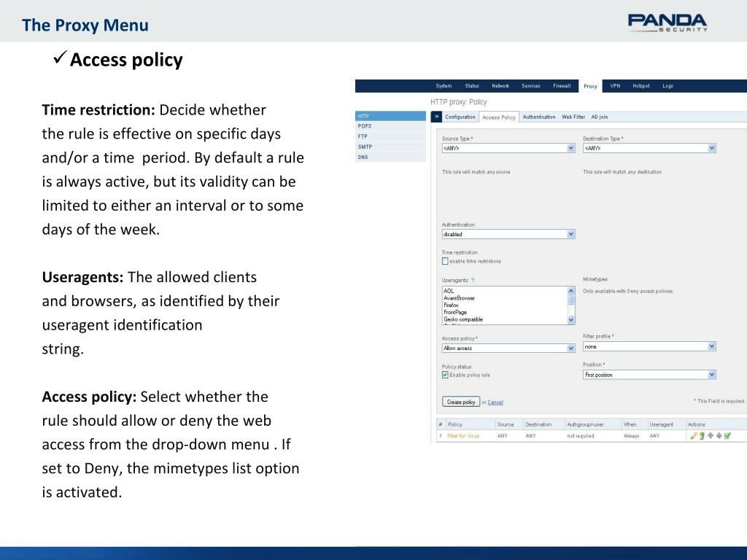Select Firefox in the Useragents list

click(x=505, y=306)
